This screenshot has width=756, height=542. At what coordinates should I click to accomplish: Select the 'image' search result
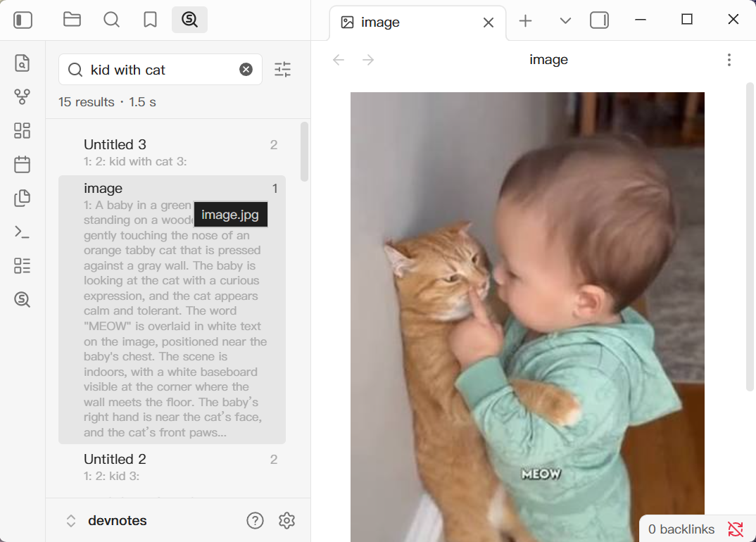(172, 310)
